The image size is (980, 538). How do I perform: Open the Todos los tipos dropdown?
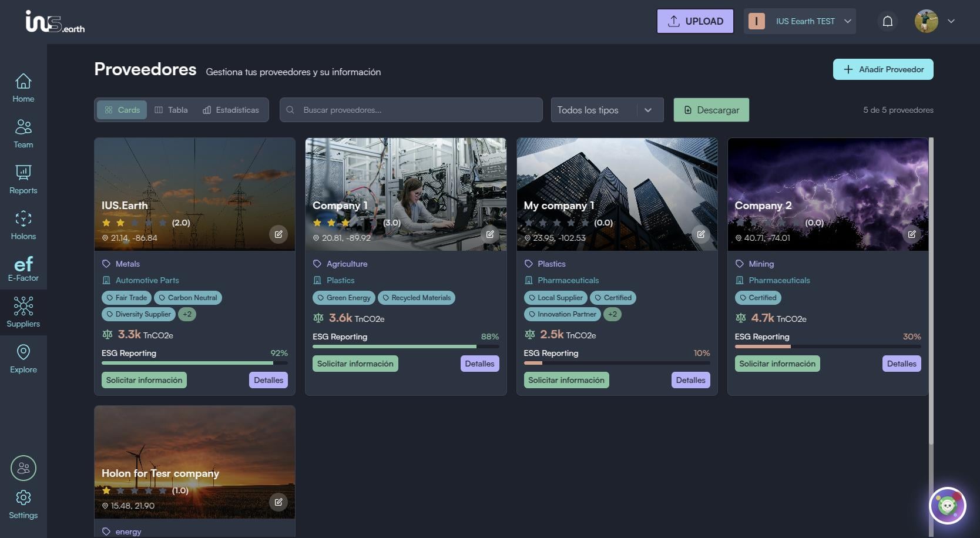click(x=607, y=110)
